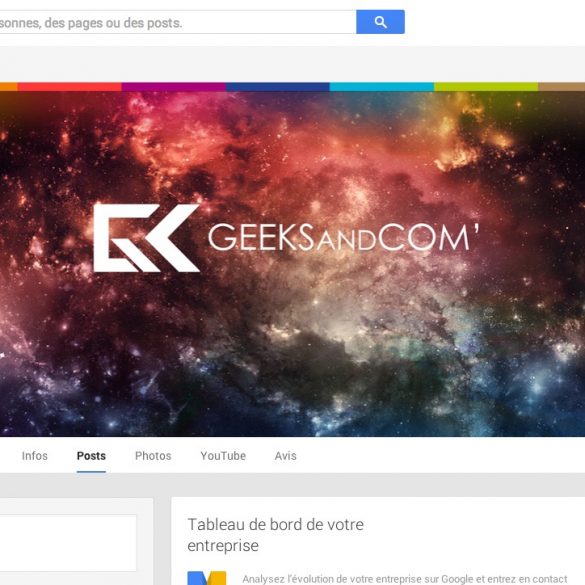Click the GEEKSandCOM' title text on the banner
The image size is (585, 585).
343,237
